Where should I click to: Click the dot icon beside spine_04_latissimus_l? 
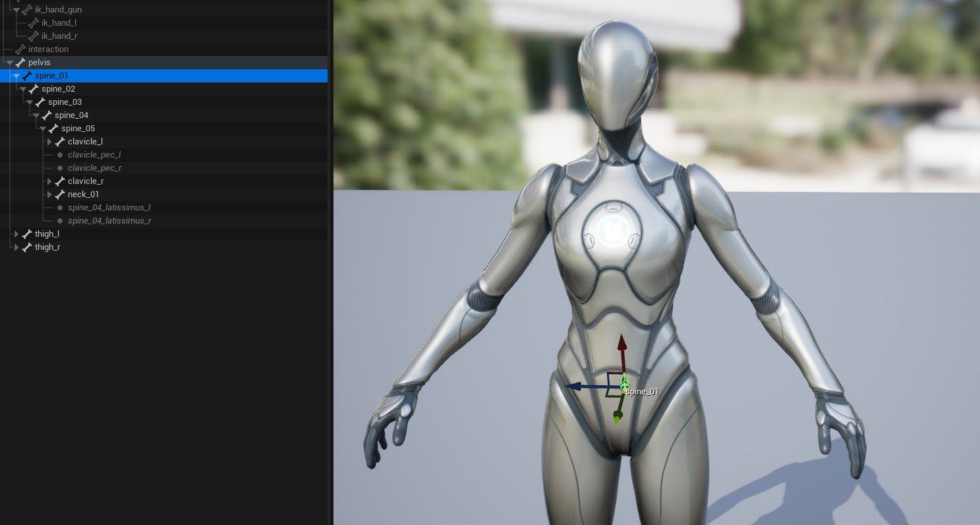coord(60,208)
